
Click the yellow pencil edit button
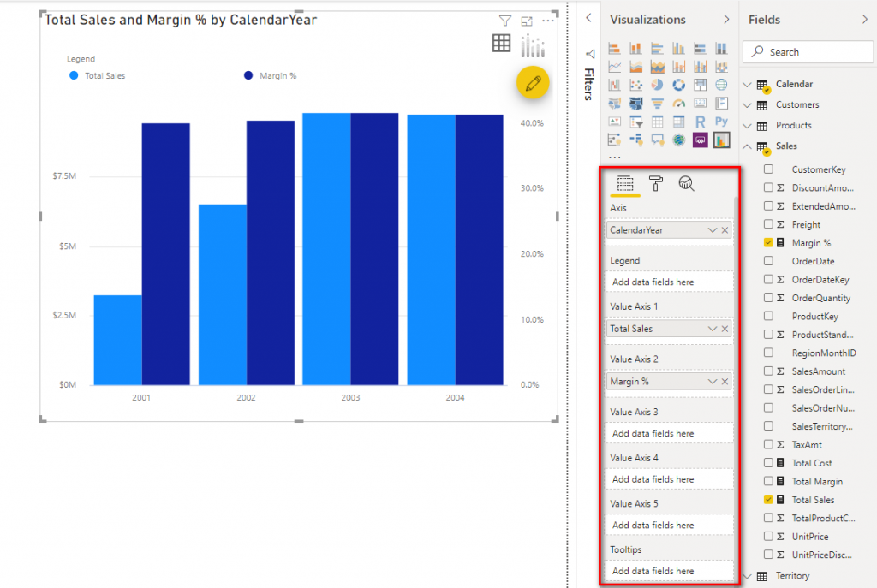tap(533, 83)
